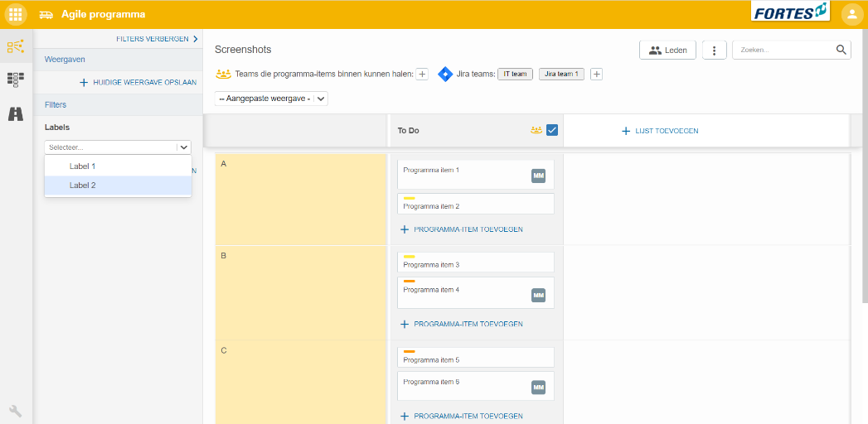
Task: Select swimlane row C
Action: click(301, 383)
